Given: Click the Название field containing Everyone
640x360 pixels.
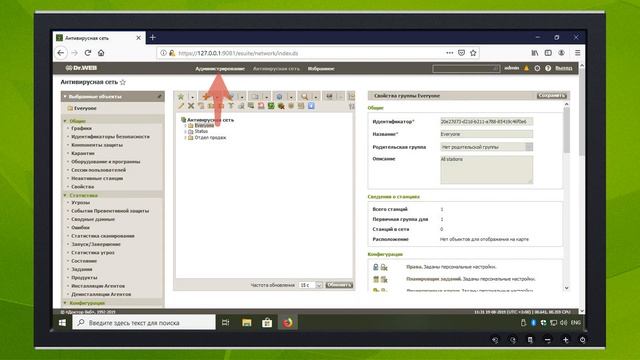Looking at the screenshot, I should coord(487,134).
